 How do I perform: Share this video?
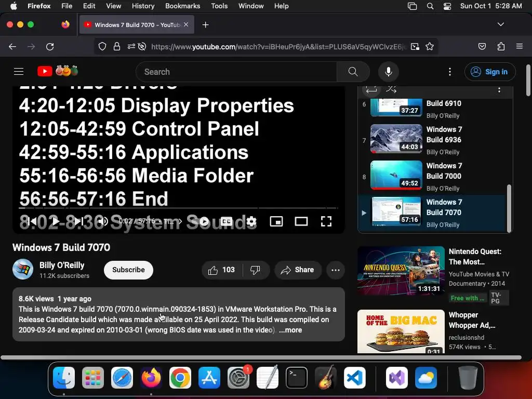click(x=298, y=270)
